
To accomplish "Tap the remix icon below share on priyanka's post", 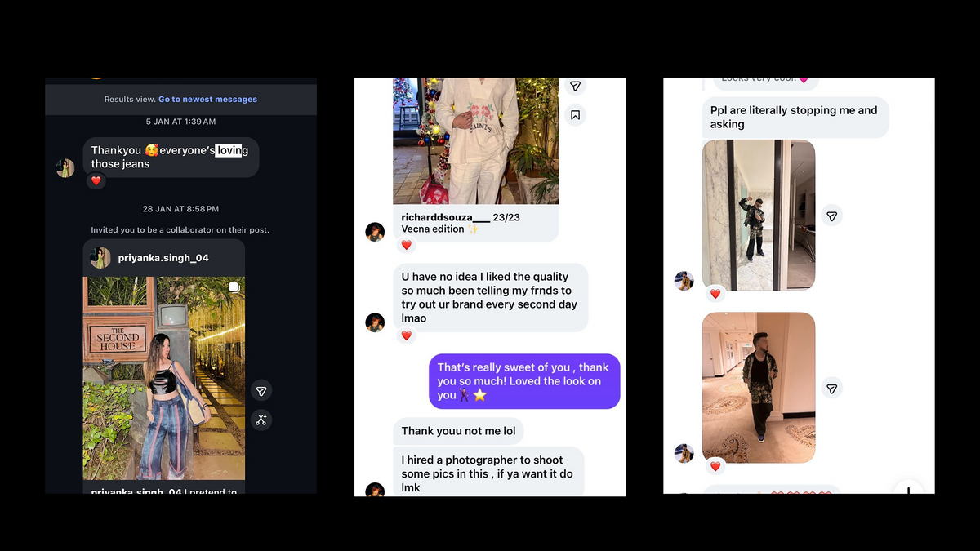I will (261, 420).
